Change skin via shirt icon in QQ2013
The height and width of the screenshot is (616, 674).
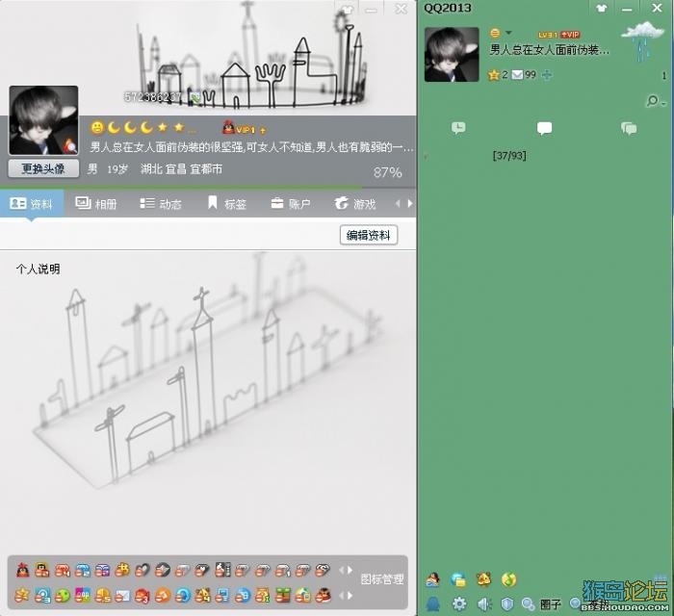point(602,8)
